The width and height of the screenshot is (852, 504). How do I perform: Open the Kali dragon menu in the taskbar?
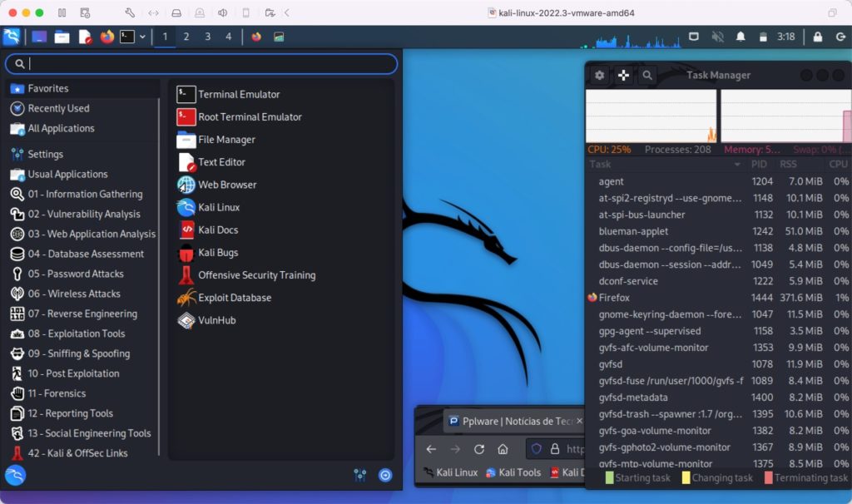pos(12,37)
